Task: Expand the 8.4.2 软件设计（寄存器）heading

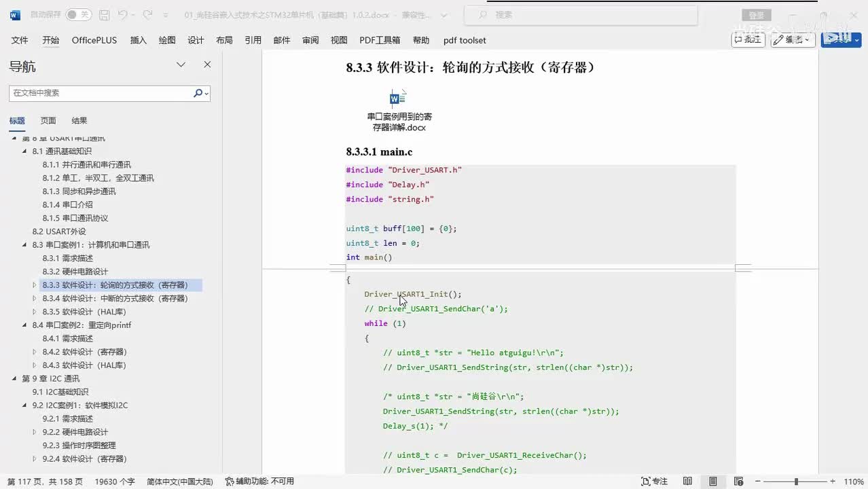Action: pyautogui.click(x=35, y=352)
